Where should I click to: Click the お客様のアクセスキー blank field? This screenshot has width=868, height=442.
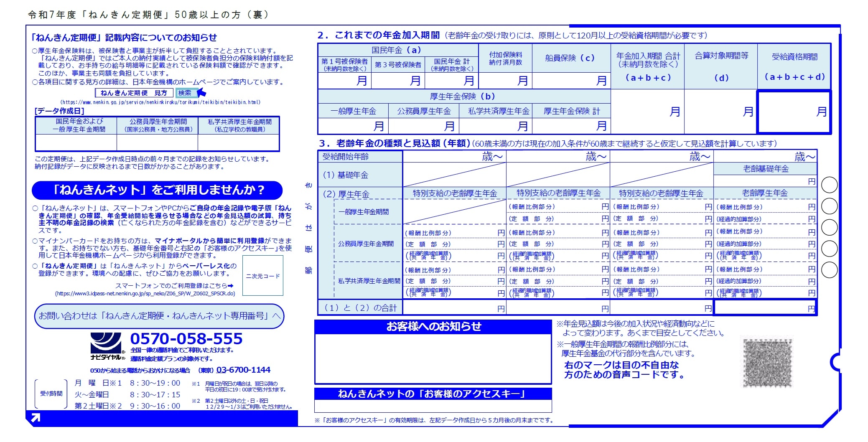coord(433,406)
